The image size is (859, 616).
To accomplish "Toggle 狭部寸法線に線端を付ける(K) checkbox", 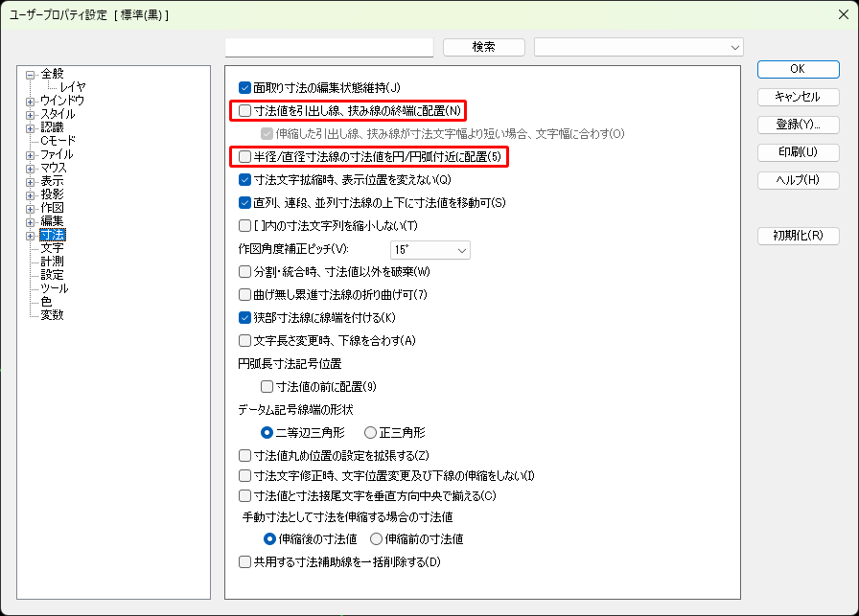I will (x=245, y=317).
